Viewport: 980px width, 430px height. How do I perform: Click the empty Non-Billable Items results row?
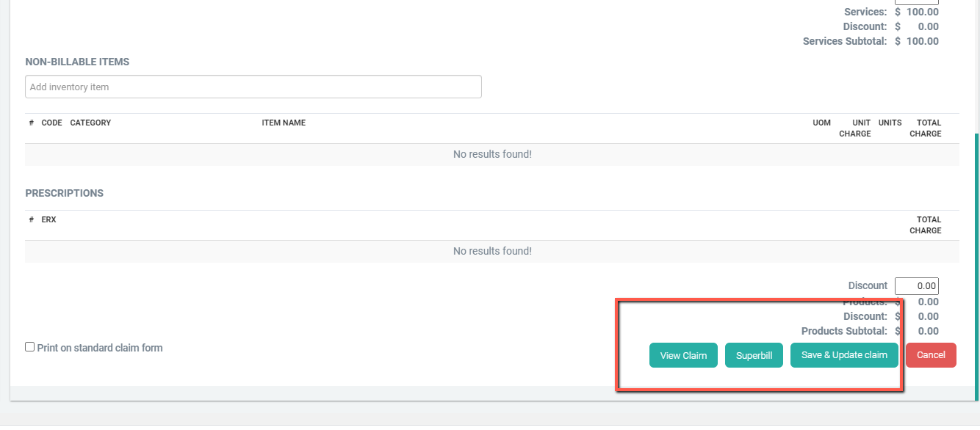(x=492, y=154)
